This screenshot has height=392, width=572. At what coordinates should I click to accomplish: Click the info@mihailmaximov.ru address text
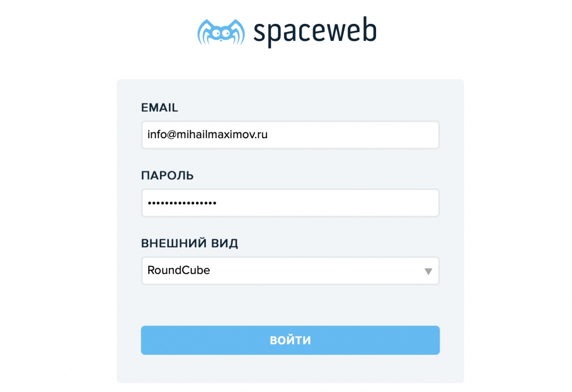[207, 135]
